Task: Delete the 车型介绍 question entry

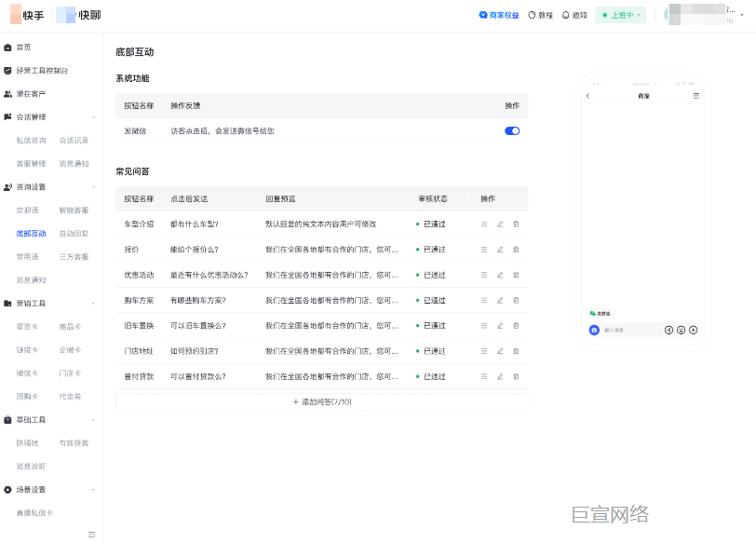Action: [516, 224]
